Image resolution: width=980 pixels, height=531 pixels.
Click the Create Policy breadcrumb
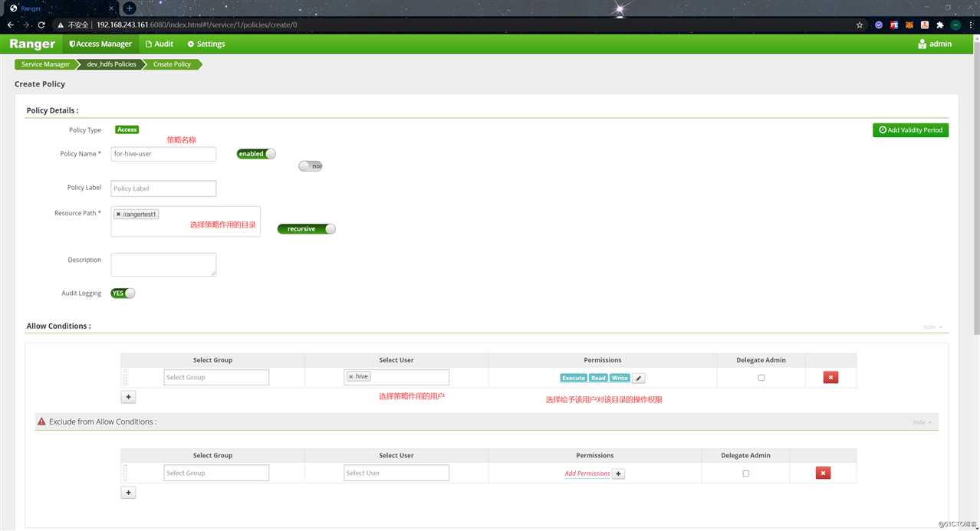[172, 64]
